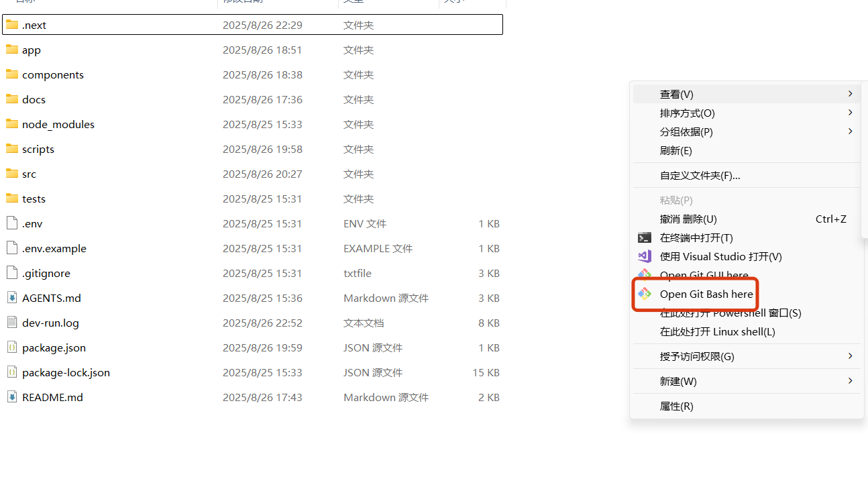868x495 pixels.
Task: Expand the 新建(W) submenu arrow
Action: [x=850, y=381]
